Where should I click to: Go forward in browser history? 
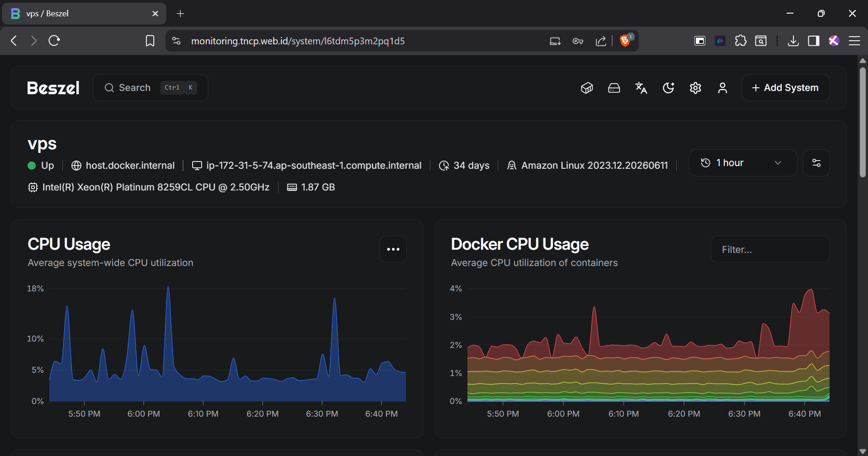[x=34, y=41]
